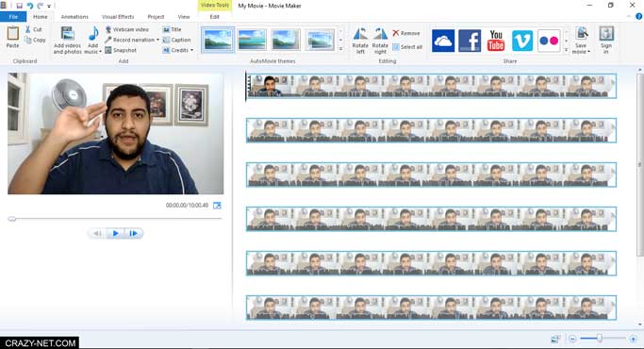Screen dimensions: 644x349
Task: Start Webcam video recording
Action: (x=127, y=29)
